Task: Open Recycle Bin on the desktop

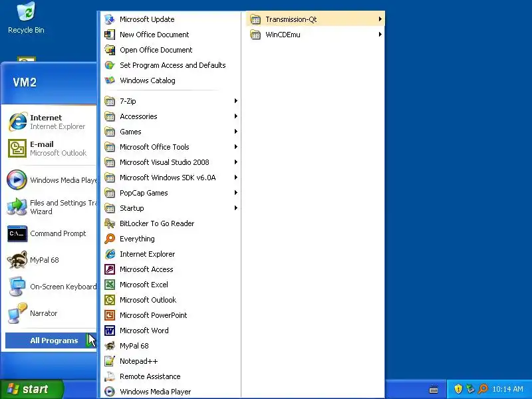Action: tap(26, 18)
